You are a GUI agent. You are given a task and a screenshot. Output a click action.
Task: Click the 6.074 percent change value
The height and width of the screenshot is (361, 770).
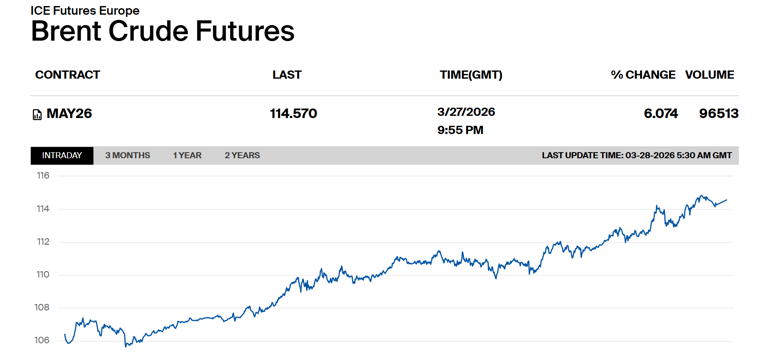[661, 114]
